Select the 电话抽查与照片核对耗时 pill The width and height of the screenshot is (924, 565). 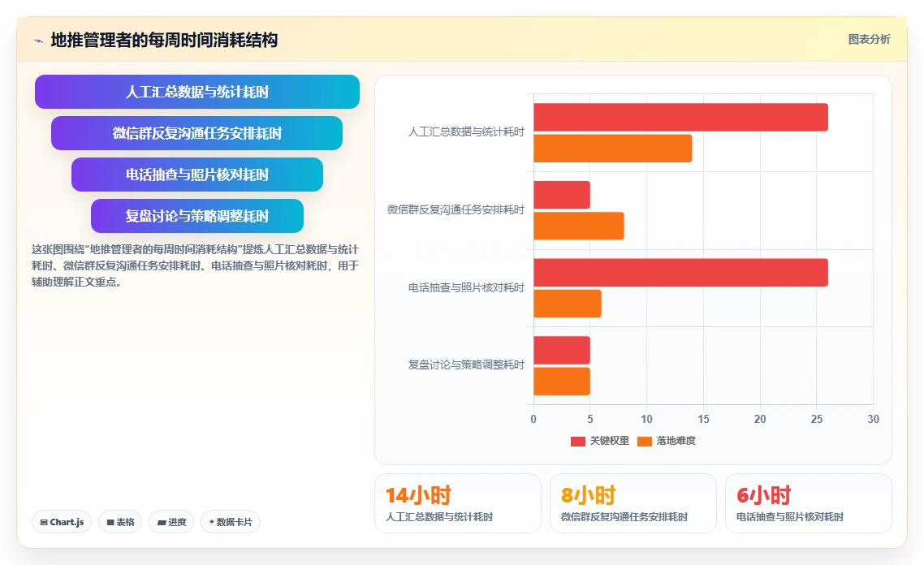(196, 175)
